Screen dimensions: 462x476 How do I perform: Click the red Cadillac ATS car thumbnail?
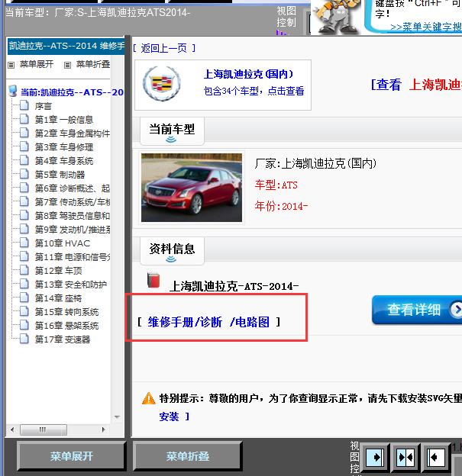[192, 188]
